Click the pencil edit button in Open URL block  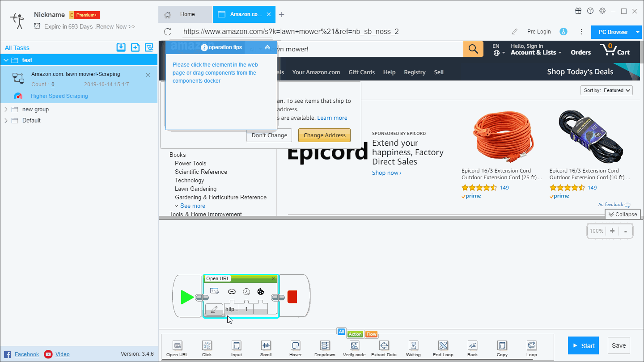click(214, 309)
